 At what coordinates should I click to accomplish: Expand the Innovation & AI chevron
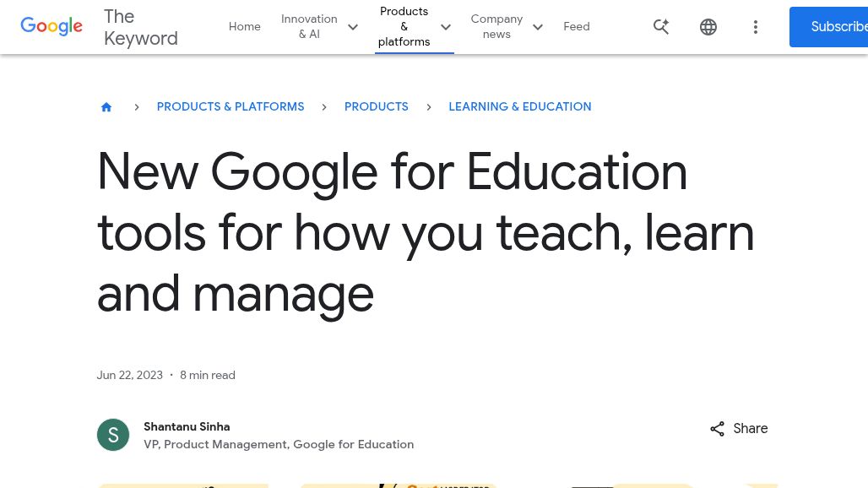tap(353, 27)
